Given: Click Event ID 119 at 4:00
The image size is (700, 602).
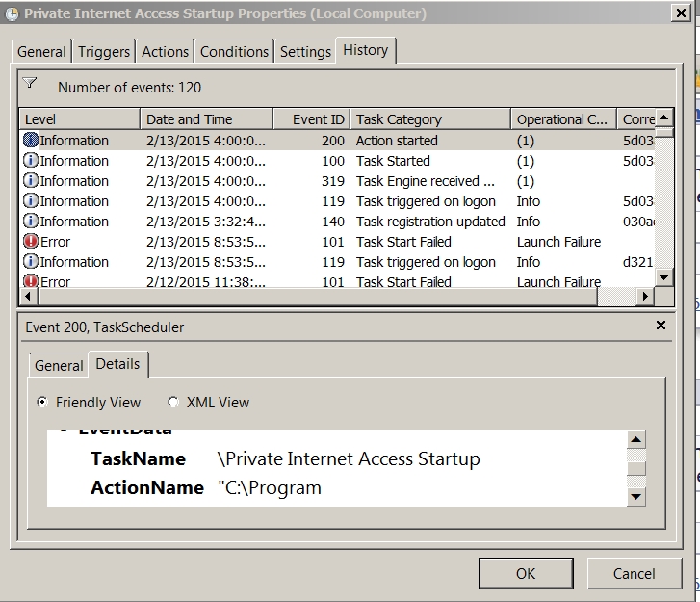Looking at the screenshot, I should [333, 201].
